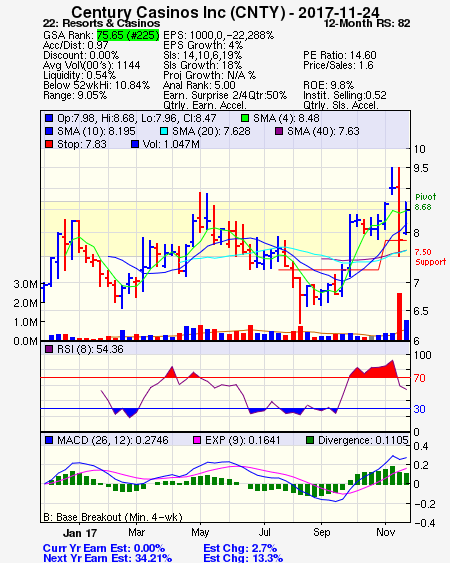Click the 'Next Yr Earn Est: 34.21%' text

tap(107, 558)
